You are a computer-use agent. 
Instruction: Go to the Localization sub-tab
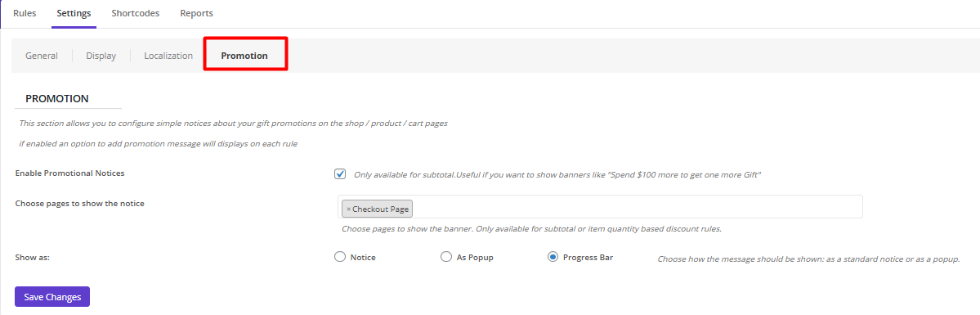pyautogui.click(x=168, y=56)
